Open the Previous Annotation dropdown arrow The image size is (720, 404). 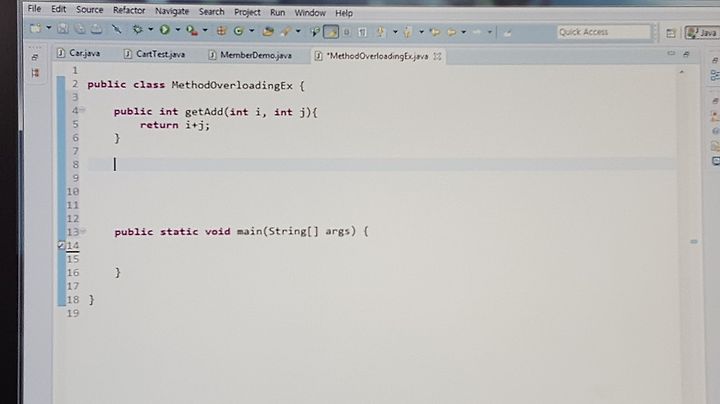point(421,32)
